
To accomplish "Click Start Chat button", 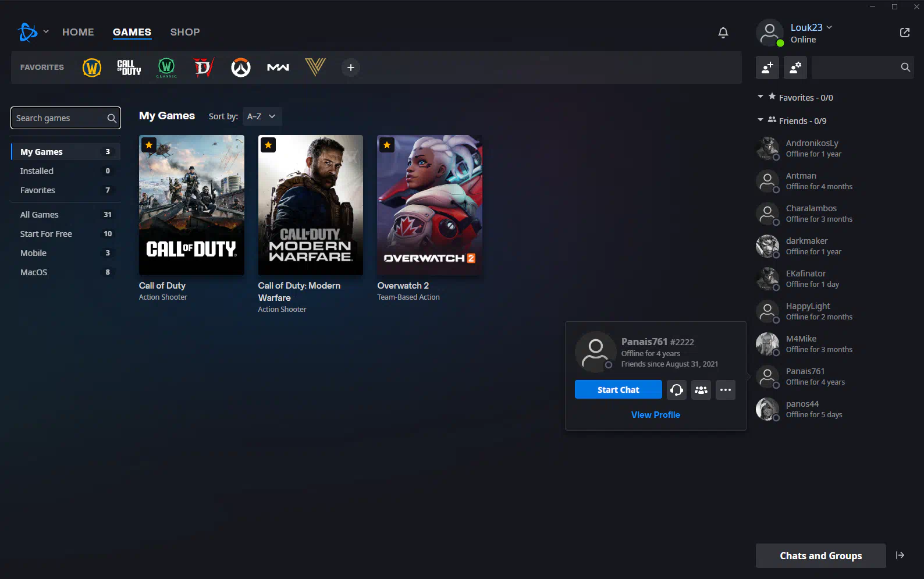I will coord(618,390).
